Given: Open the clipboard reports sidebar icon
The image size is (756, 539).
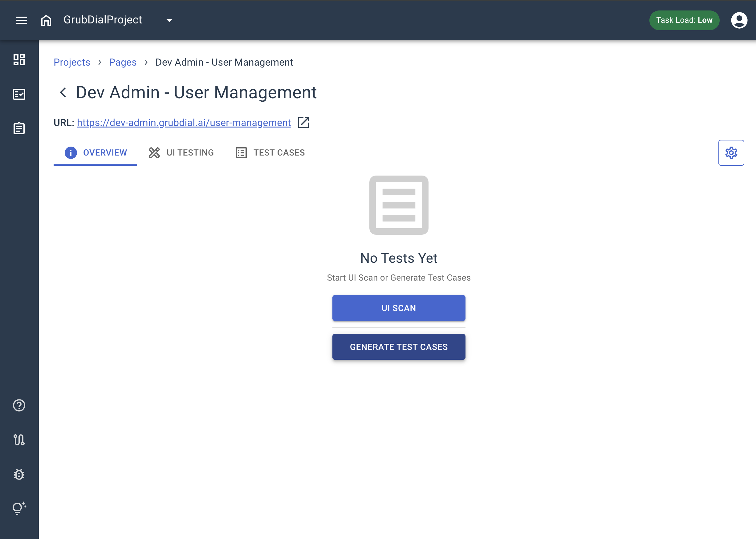Looking at the screenshot, I should tap(19, 128).
